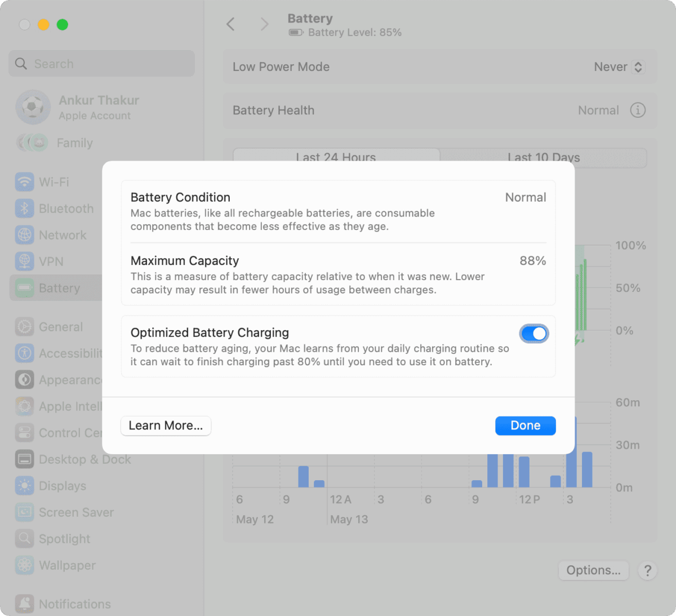The height and width of the screenshot is (616, 676).
Task: Select the Network globe icon
Action: click(25, 235)
